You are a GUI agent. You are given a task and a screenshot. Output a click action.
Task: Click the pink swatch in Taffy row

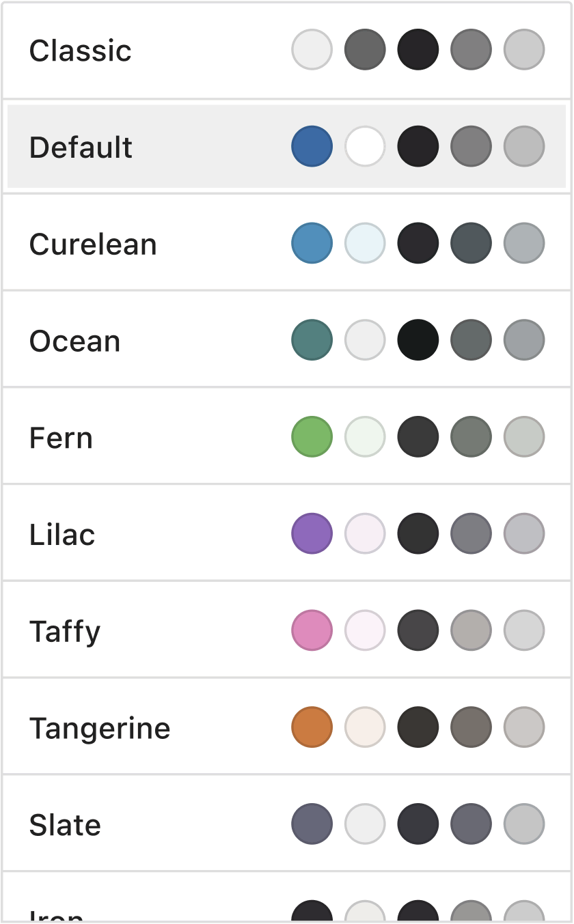pyautogui.click(x=312, y=631)
